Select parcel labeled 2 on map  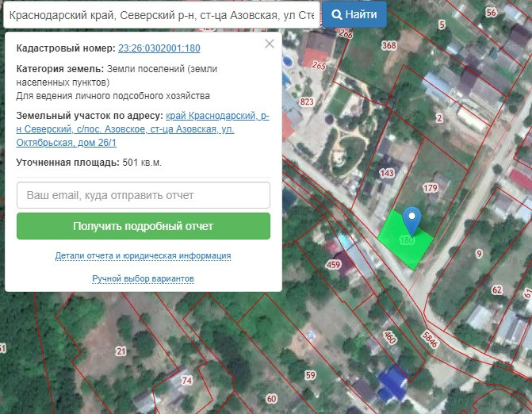(439, 118)
